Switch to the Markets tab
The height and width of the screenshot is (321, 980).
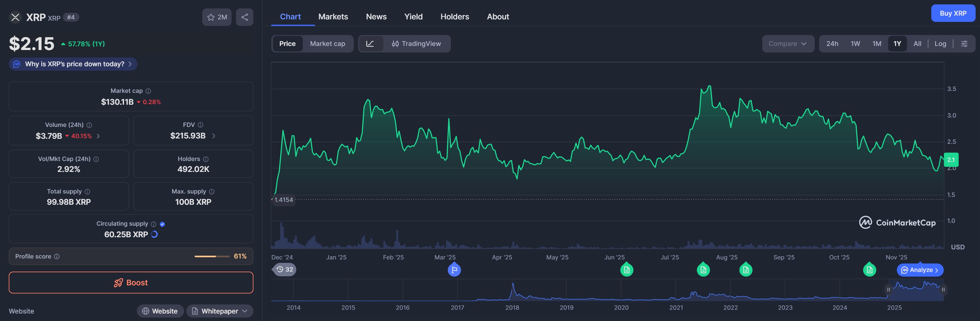[333, 17]
